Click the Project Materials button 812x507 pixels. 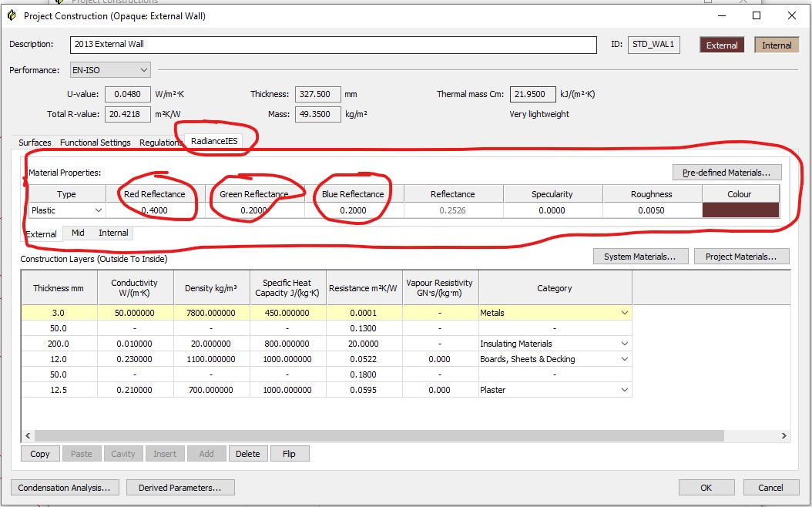[741, 257]
